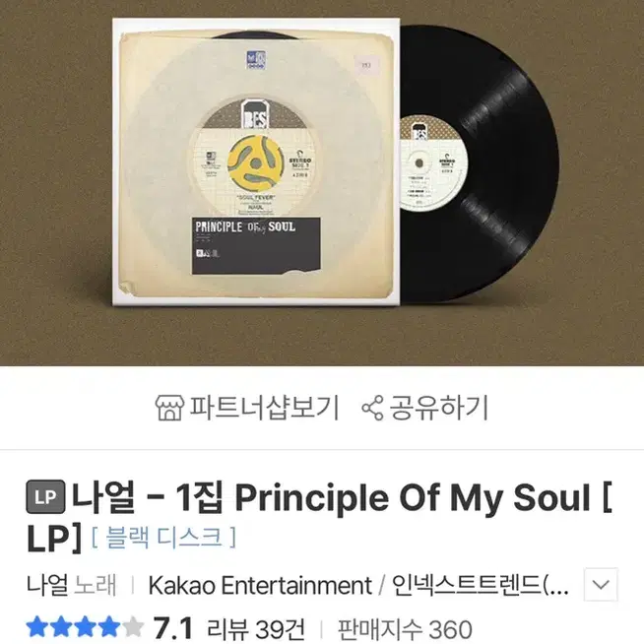The image size is (644, 644).
Task: Enlarge the album sleeve product image
Action: coord(255,162)
